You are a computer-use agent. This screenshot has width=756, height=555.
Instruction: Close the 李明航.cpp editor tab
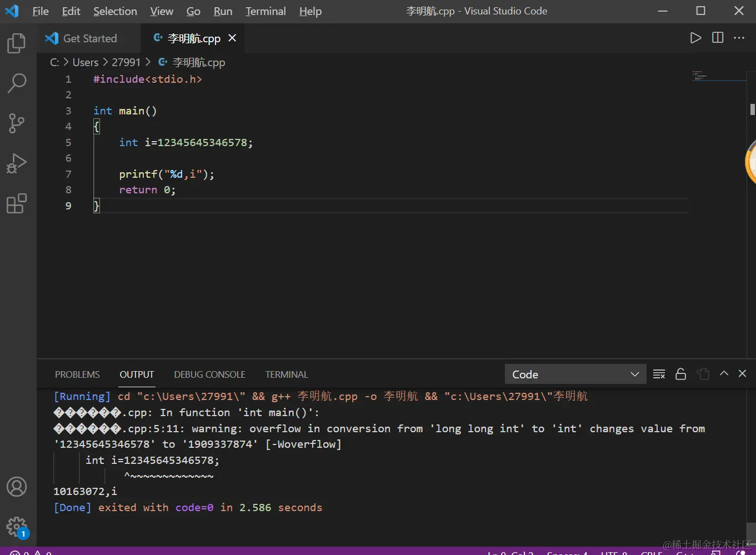point(232,38)
